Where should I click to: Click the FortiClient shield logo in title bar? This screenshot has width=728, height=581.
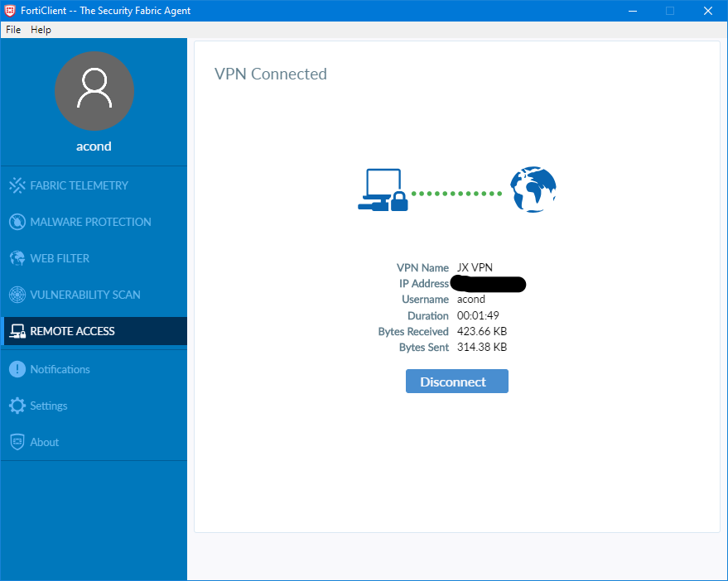[x=10, y=11]
